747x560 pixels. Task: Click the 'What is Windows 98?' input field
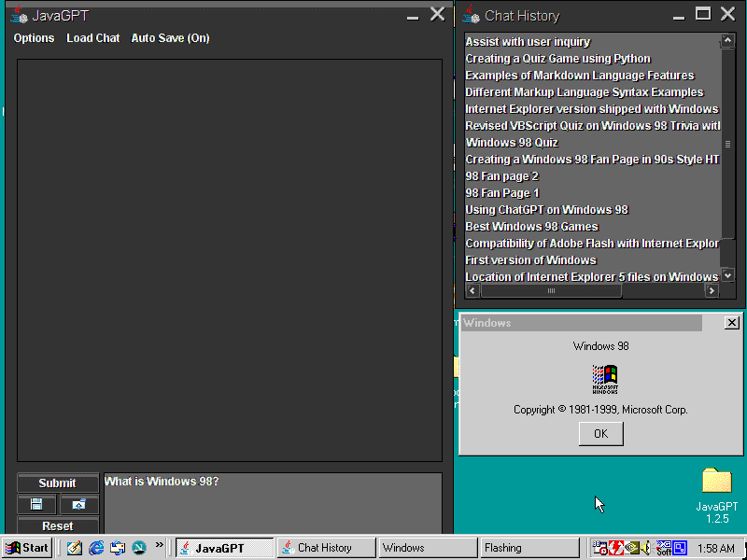[x=273, y=503]
